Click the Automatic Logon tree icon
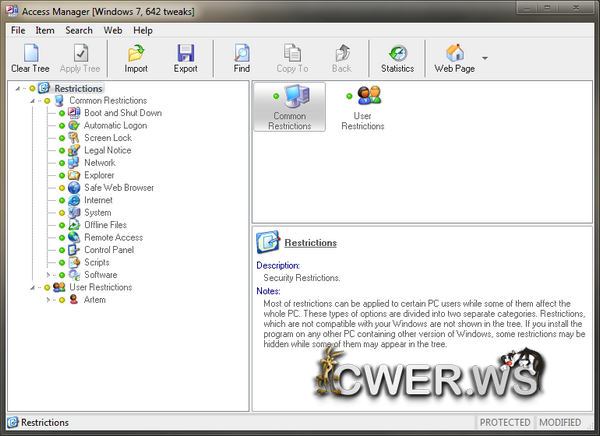Viewport: 600px width, 436px height. [74, 125]
